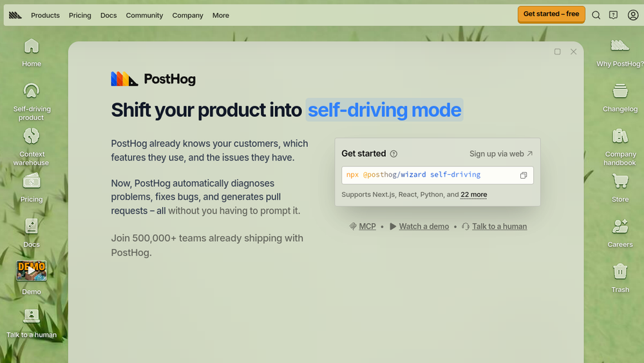Open the Context warehouse desktop icon
644x363 pixels.
[x=31, y=147]
